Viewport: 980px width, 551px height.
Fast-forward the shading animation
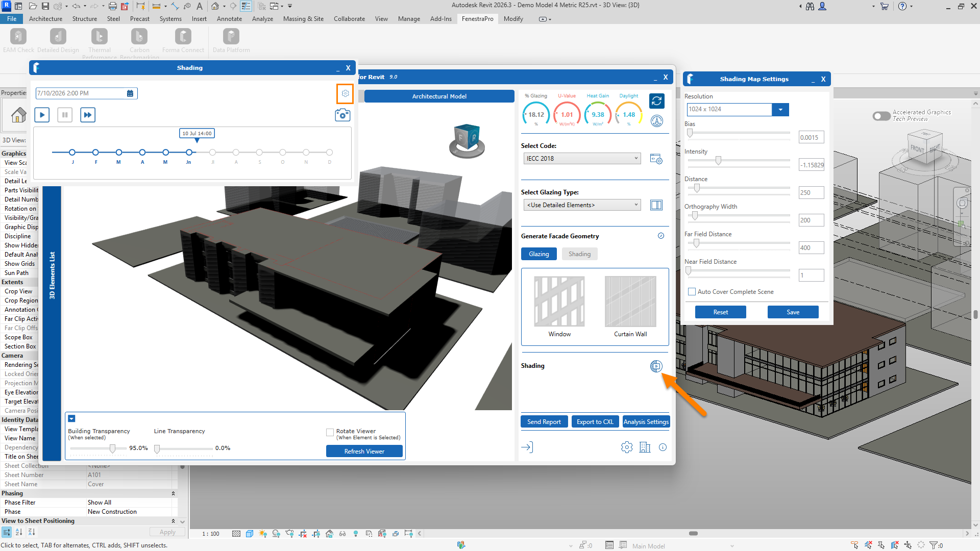click(88, 115)
